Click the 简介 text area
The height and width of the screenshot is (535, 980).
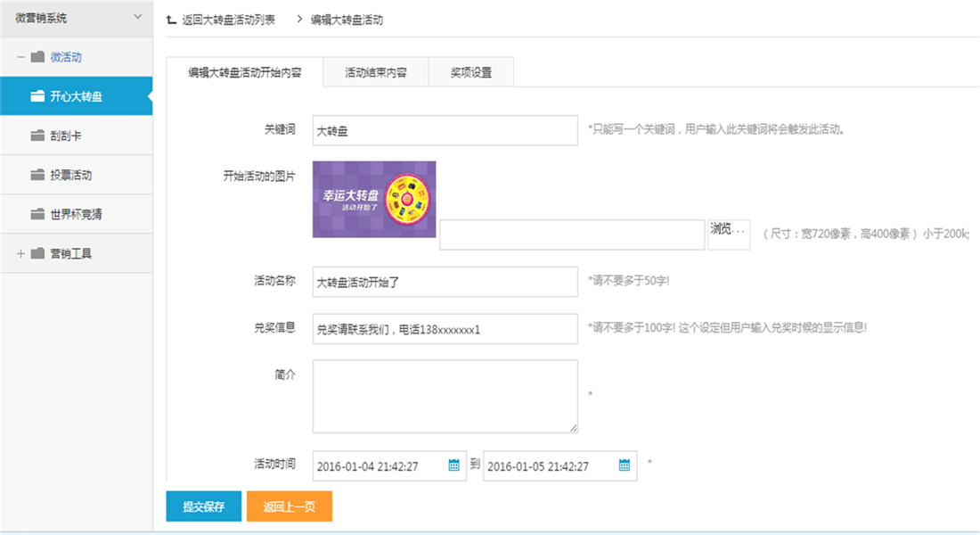(445, 396)
